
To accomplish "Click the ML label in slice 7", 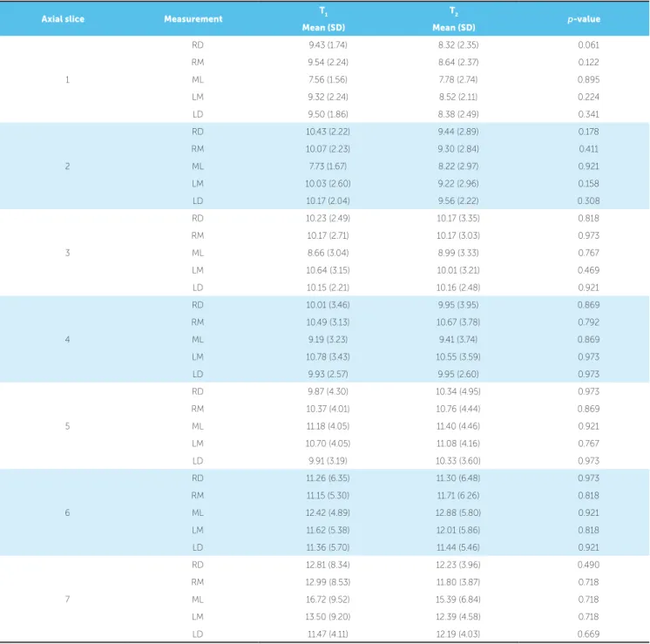I will tap(197, 600).
